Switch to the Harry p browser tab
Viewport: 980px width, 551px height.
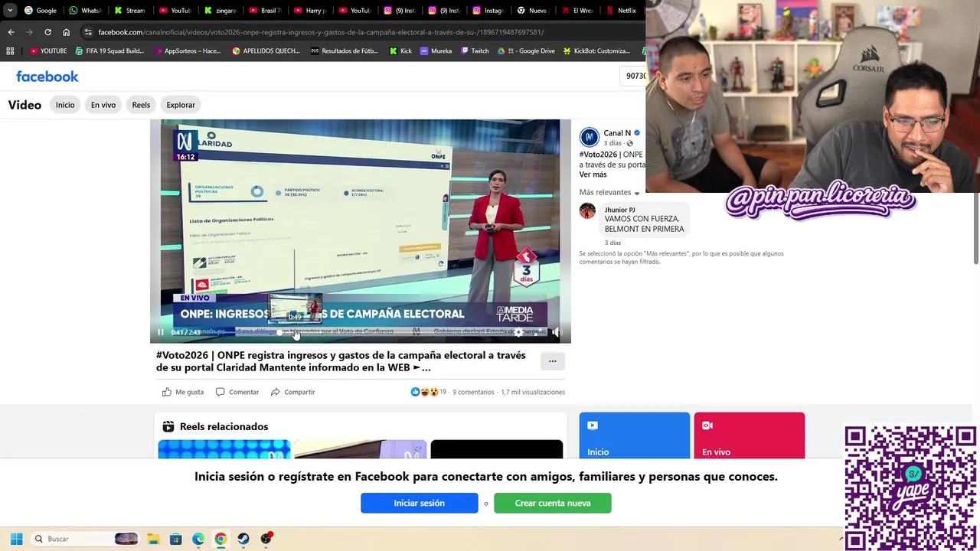coord(309,11)
